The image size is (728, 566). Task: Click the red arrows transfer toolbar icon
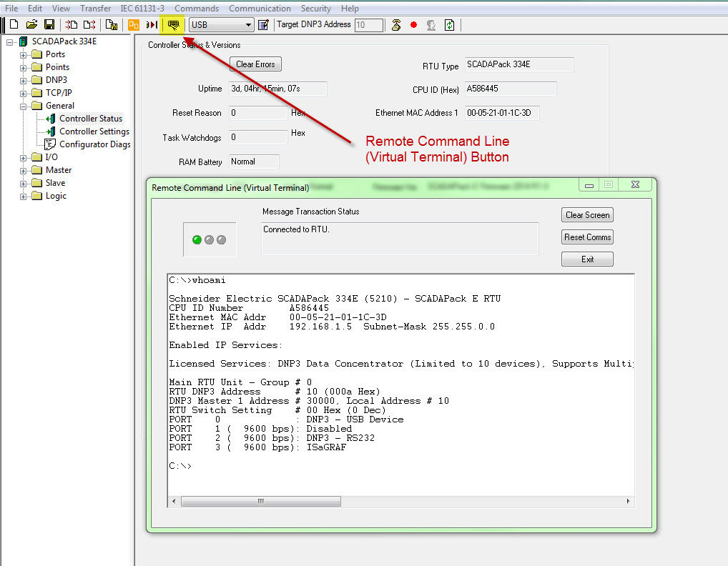pos(152,24)
